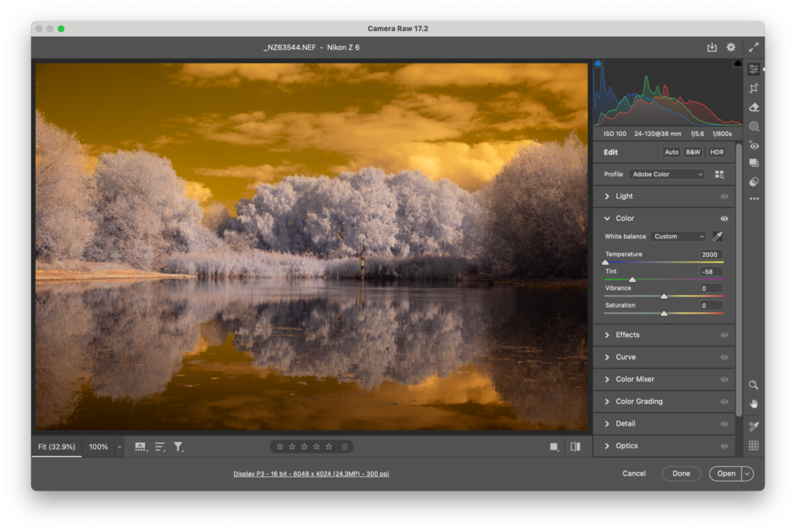The image size is (796, 532).
Task: Open the White balance Custom dropdown
Action: [x=679, y=236]
